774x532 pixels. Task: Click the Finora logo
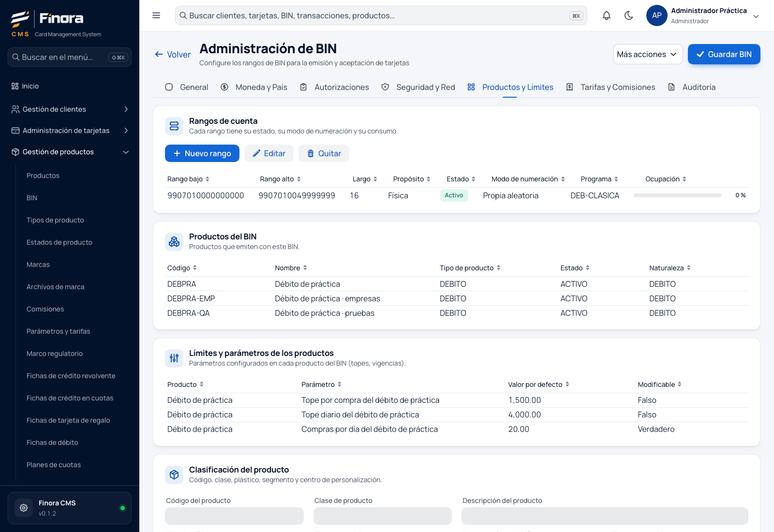pyautogui.click(x=47, y=19)
